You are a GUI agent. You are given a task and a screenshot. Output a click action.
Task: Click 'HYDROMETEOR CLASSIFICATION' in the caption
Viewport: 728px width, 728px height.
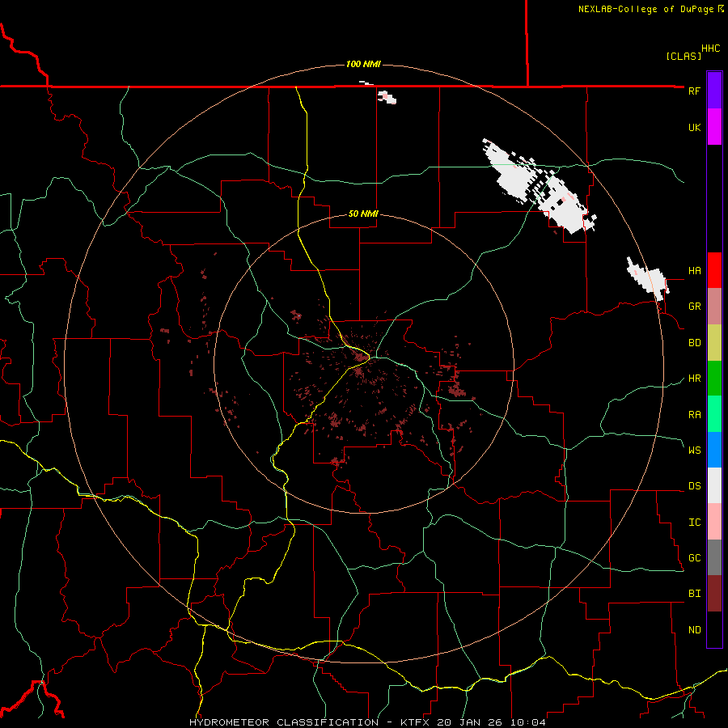point(284,722)
